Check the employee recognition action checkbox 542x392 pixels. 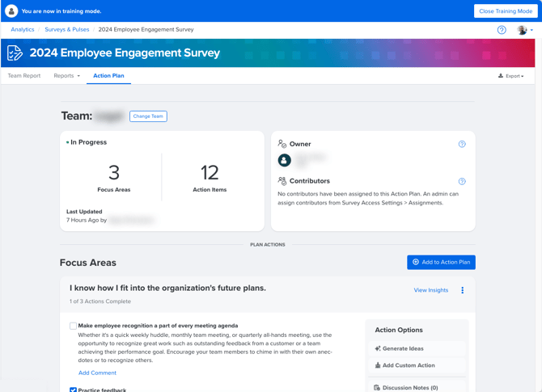coord(73,326)
